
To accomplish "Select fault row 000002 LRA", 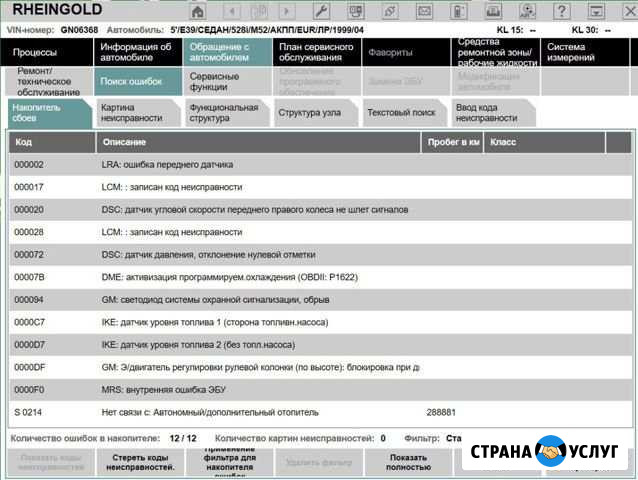I will pyautogui.click(x=320, y=165).
